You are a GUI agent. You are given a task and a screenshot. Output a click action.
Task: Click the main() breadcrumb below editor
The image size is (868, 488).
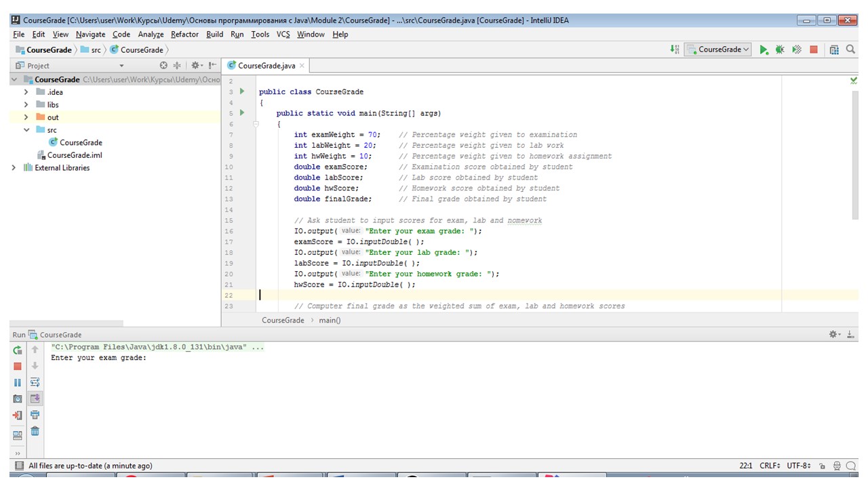click(330, 320)
